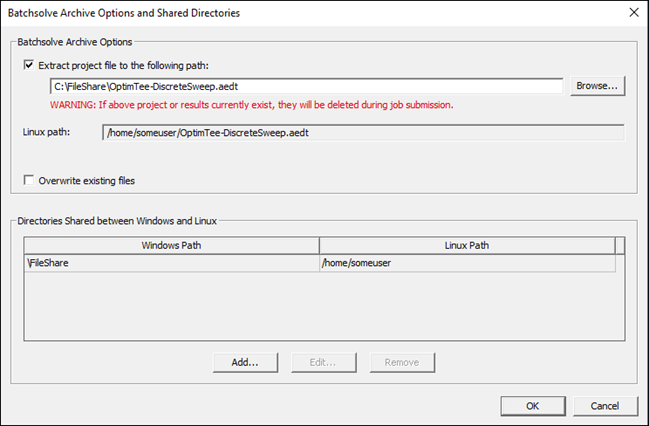Image resolution: width=649 pixels, height=426 pixels.
Task: Click the Windows Path column header
Action: click(171, 246)
